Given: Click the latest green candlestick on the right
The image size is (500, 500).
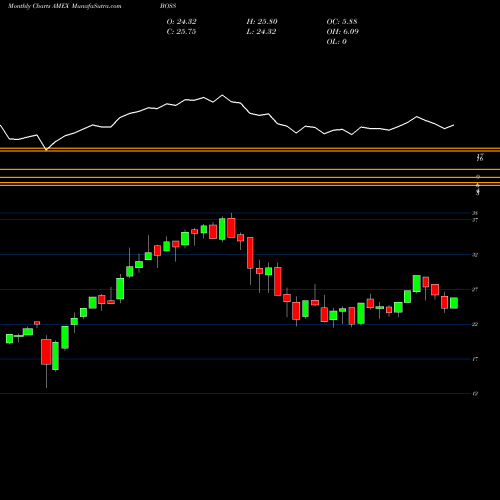Looking at the screenshot, I should point(454,303).
